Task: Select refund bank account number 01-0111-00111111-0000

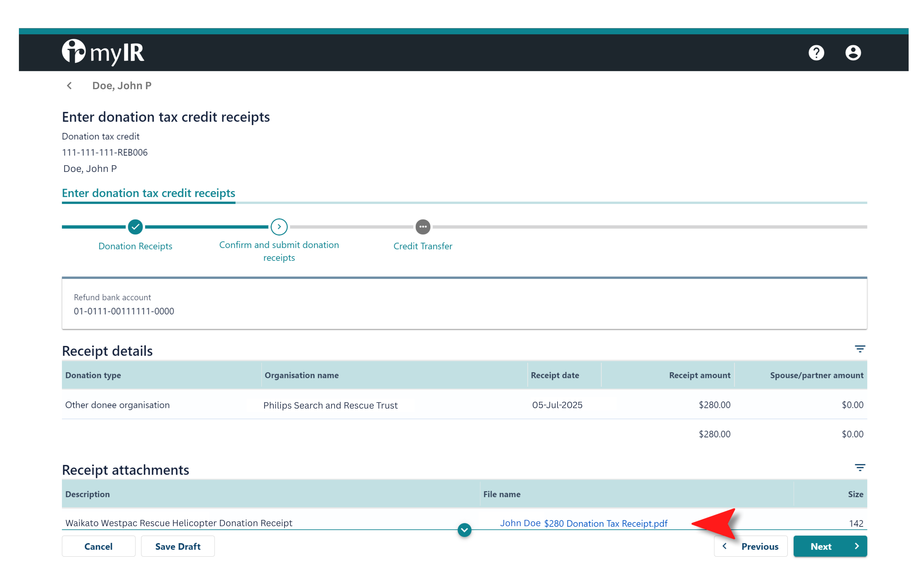Action: coord(124,311)
